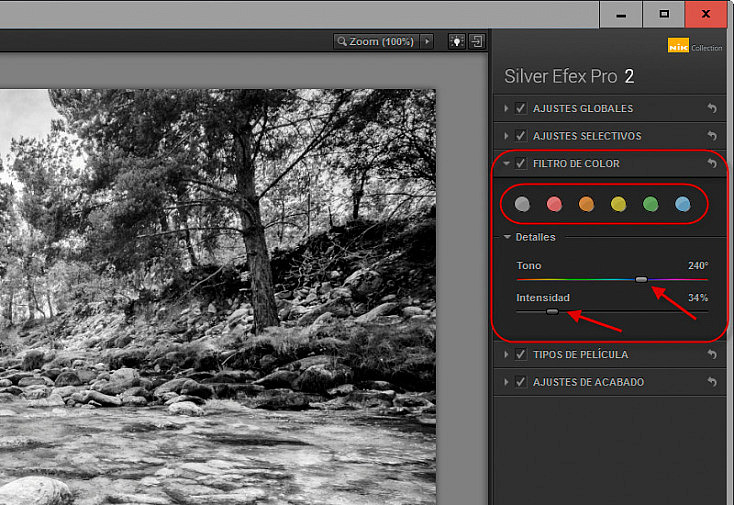The image size is (734, 505).
Task: Click the Tono hue slider handle
Action: pos(641,279)
